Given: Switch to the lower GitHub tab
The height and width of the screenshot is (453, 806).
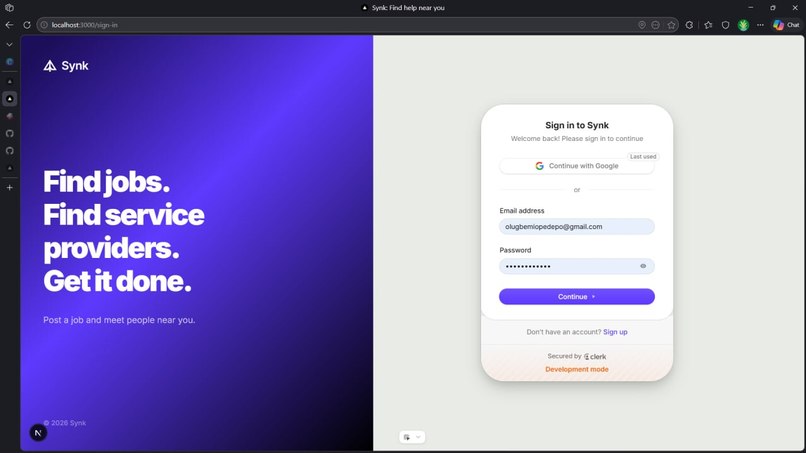Looking at the screenshot, I should [x=9, y=151].
